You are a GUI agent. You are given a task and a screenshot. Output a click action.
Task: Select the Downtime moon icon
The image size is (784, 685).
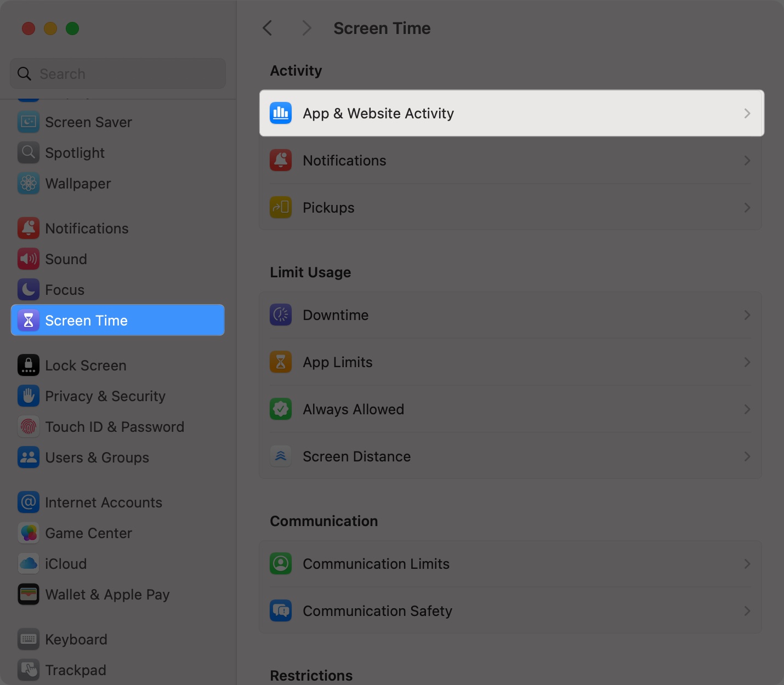click(x=281, y=315)
